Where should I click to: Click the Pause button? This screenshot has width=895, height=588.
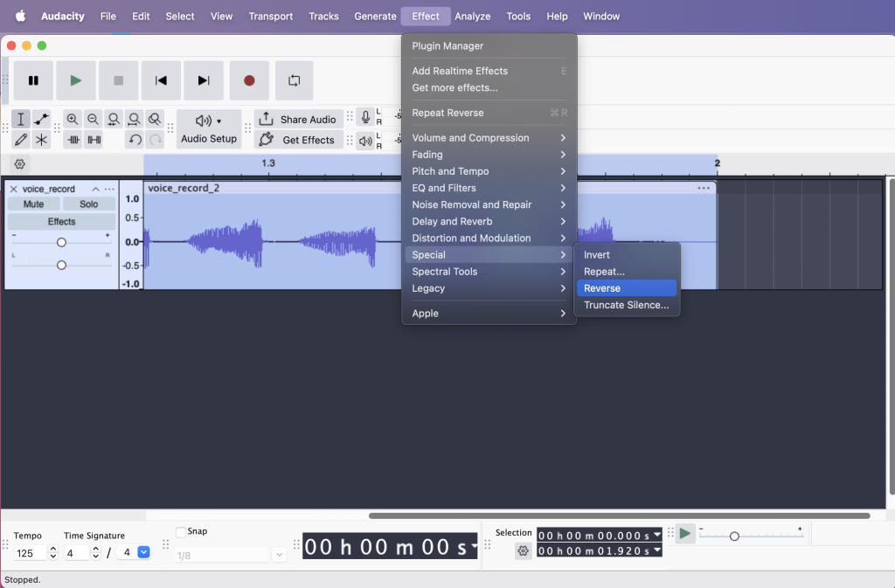(x=33, y=80)
